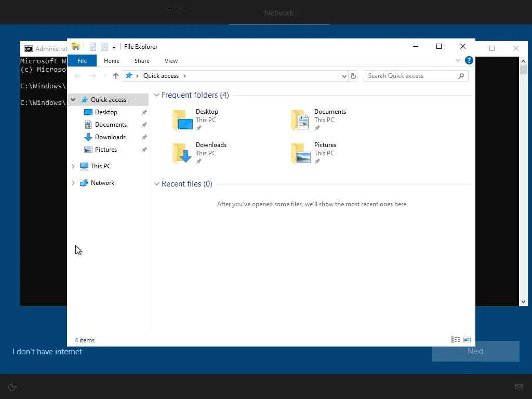Select the Pictures folder icon in Frequent folders
532x399 pixels.
[301, 153]
